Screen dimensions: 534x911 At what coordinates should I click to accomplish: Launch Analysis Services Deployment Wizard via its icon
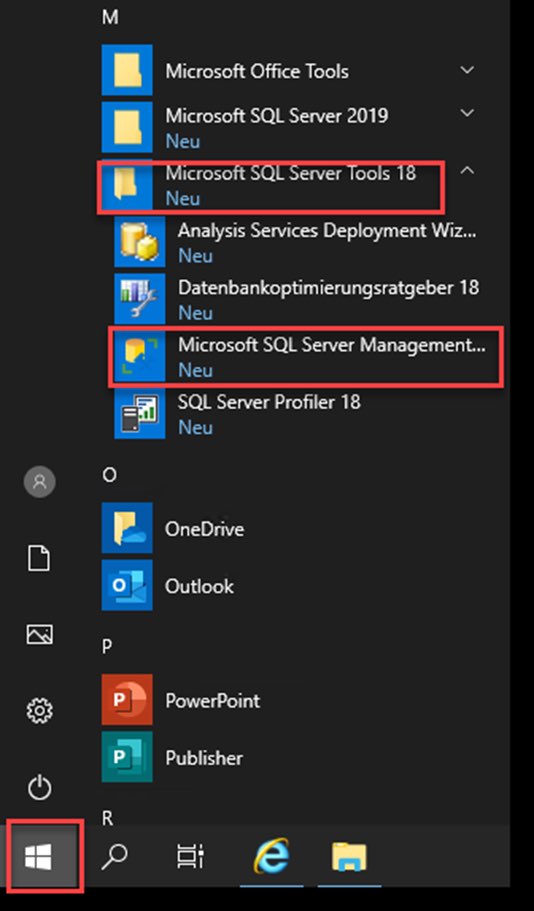pos(139,241)
